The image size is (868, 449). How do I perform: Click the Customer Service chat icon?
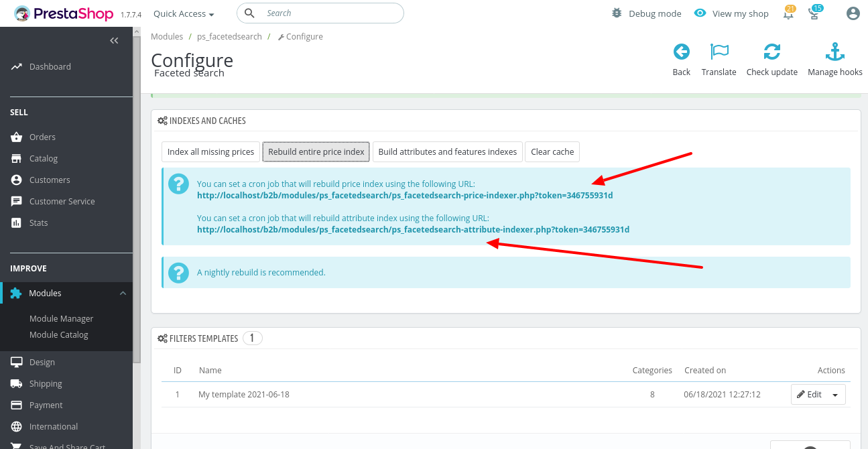point(16,201)
